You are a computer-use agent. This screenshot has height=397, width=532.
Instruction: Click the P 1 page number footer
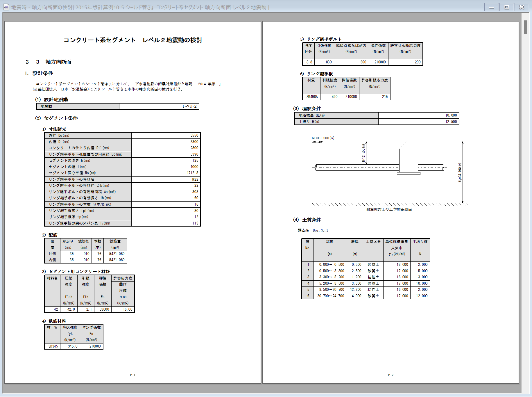[132, 375]
